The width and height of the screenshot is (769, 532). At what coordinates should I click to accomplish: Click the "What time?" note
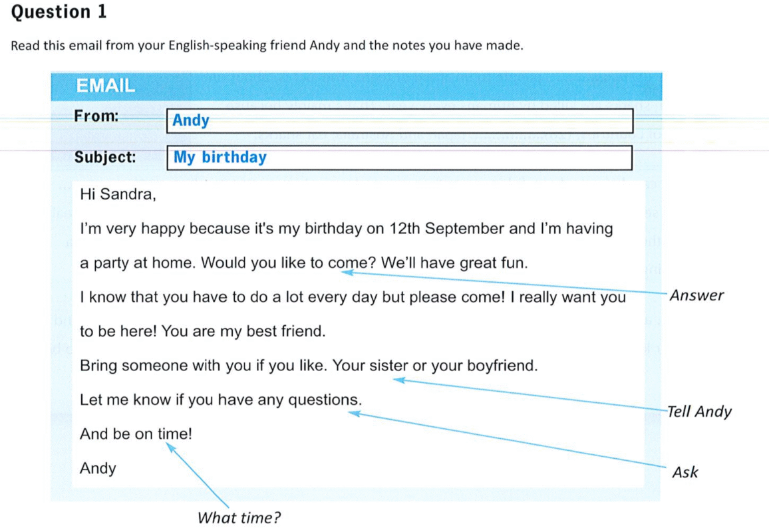tap(239, 518)
